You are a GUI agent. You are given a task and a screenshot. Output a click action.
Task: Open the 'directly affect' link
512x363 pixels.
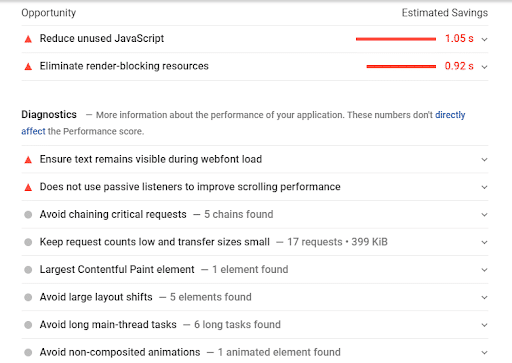[450, 115]
